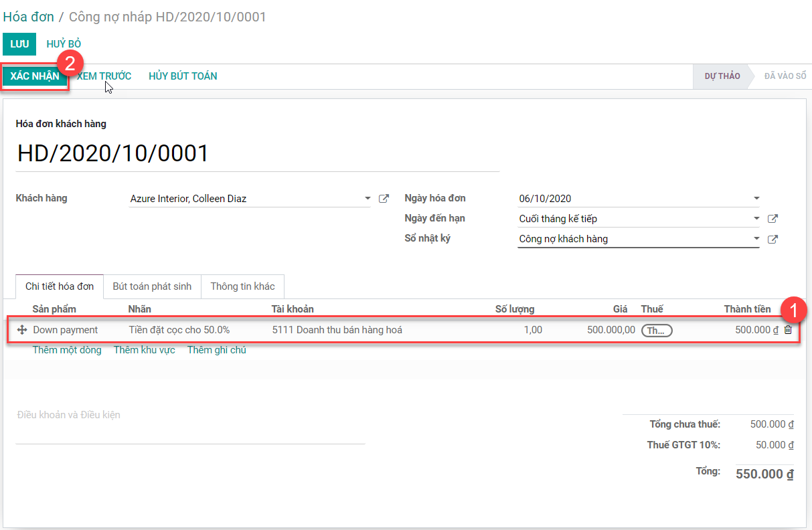The width and height of the screenshot is (812, 530).
Task: Select the Chi tiết hóa đơn tab
Action: pyautogui.click(x=60, y=286)
